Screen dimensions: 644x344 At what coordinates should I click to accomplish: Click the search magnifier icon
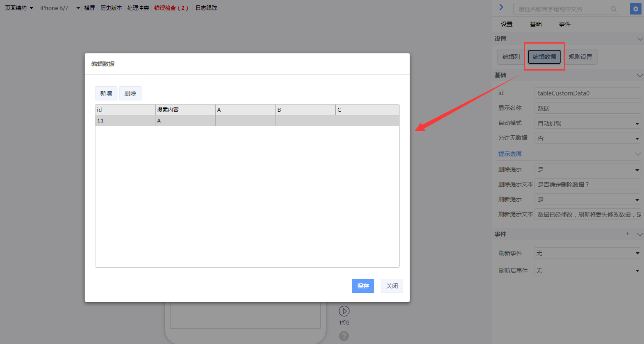pyautogui.click(x=614, y=9)
